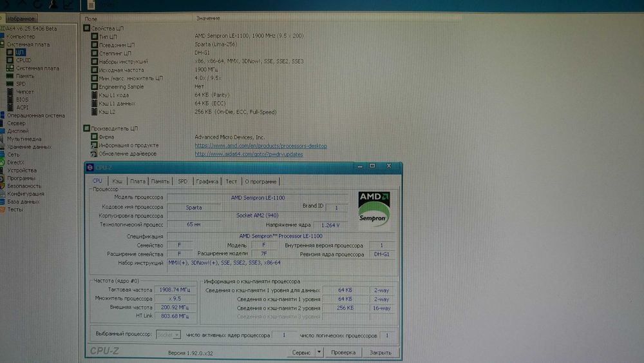The height and width of the screenshot is (363, 644).
Task: Open the amd.com processors-desktop link
Action: (x=261, y=146)
